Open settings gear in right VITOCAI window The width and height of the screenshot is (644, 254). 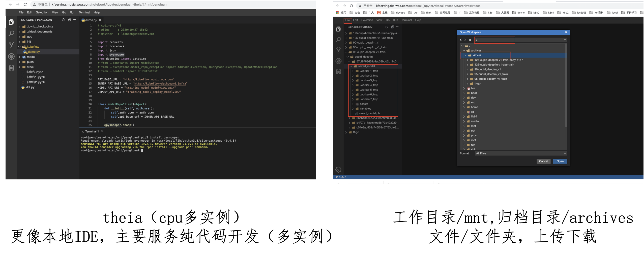click(x=338, y=170)
